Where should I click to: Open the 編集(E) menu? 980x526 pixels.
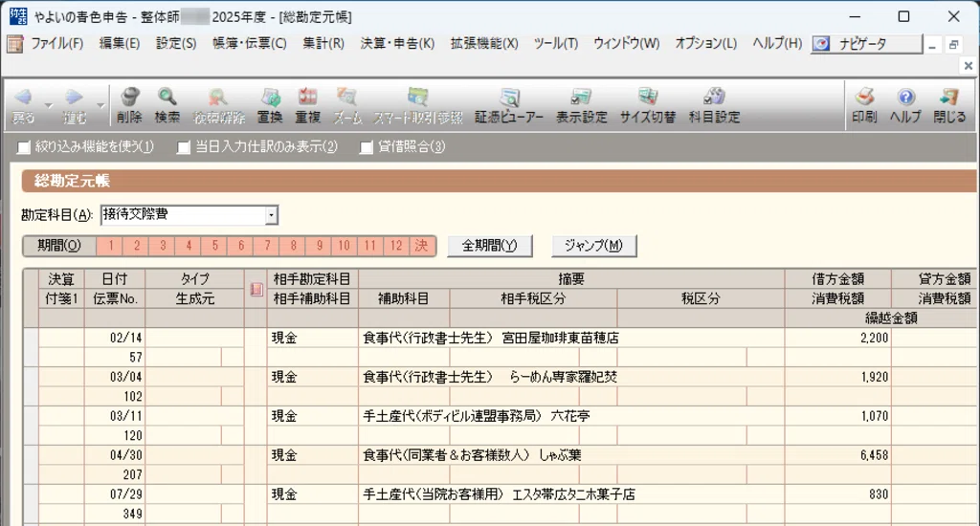point(120,44)
